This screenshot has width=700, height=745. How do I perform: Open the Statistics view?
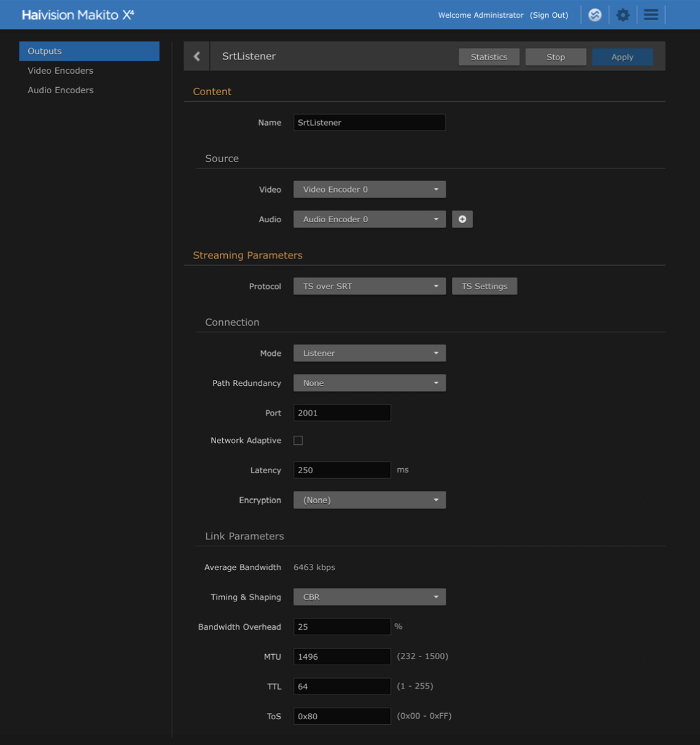coord(489,56)
